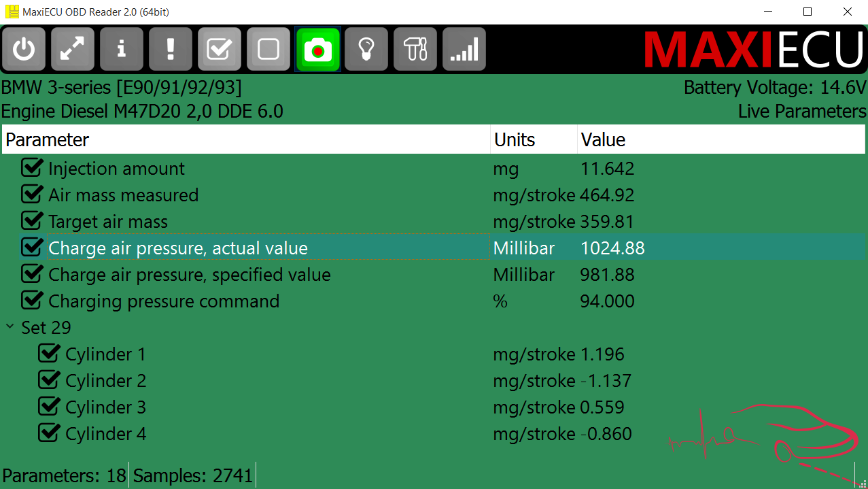868x489 pixels.
Task: Uncheck the Cylinder 3 checkbox
Action: tap(49, 407)
